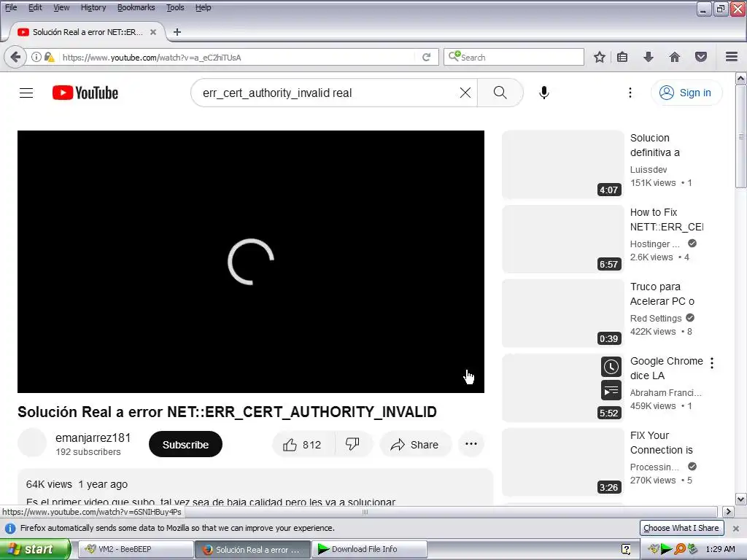This screenshot has width=747, height=560.
Task: Click the Sign in button
Action: 686,93
